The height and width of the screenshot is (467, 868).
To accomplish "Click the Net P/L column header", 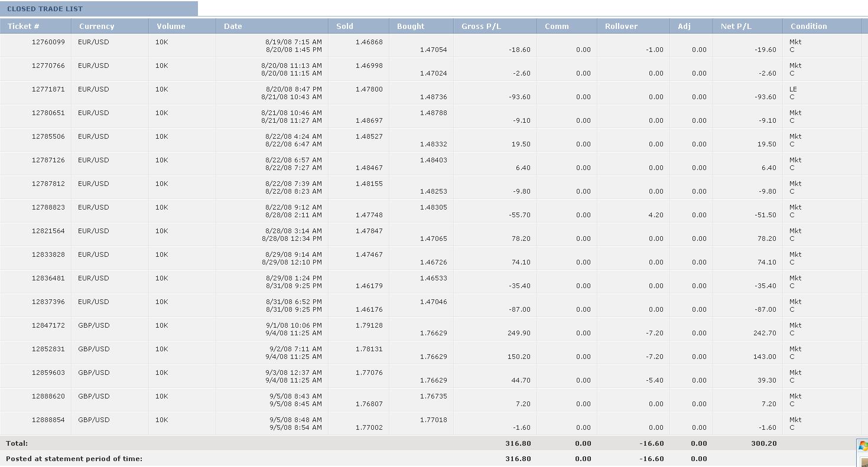I will (x=748, y=26).
